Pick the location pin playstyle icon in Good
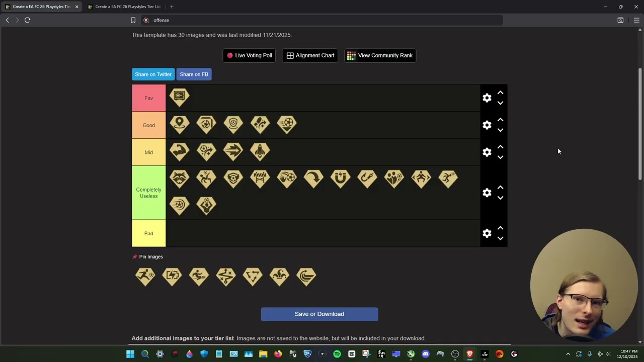644x362 pixels. point(180,124)
